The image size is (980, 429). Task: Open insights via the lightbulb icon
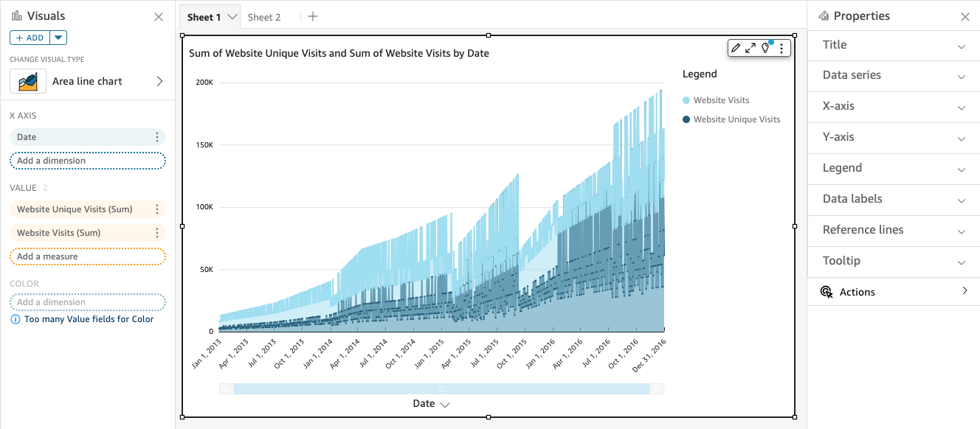click(765, 48)
